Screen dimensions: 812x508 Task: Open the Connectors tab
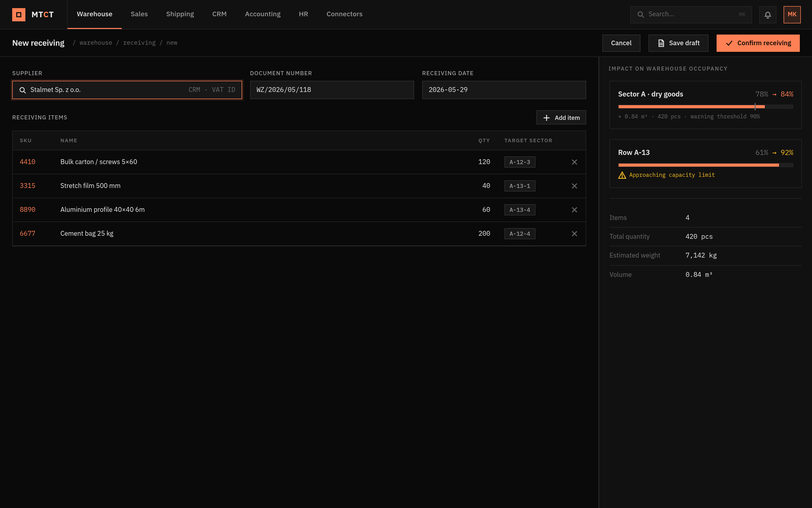pos(344,14)
